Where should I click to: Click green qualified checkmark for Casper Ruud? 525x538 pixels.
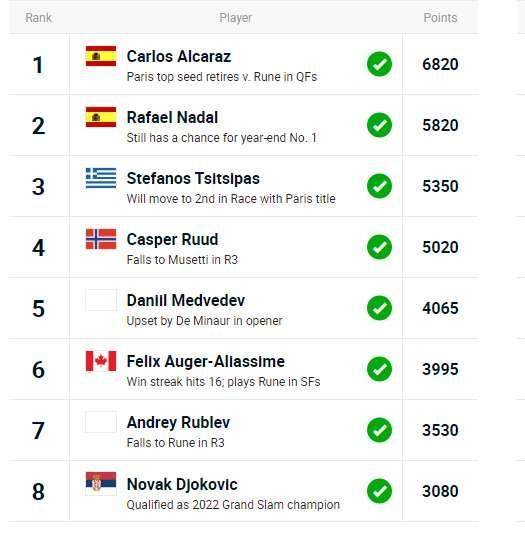coord(380,247)
